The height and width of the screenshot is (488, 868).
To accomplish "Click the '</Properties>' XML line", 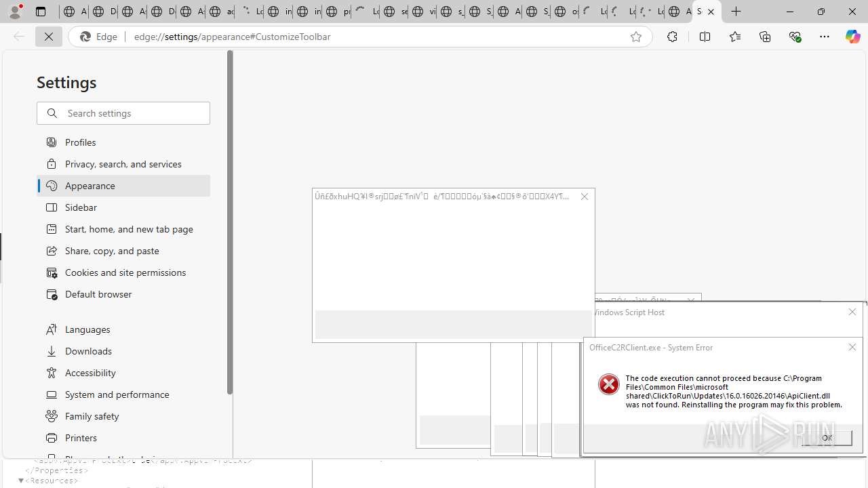I will click(x=56, y=470).
